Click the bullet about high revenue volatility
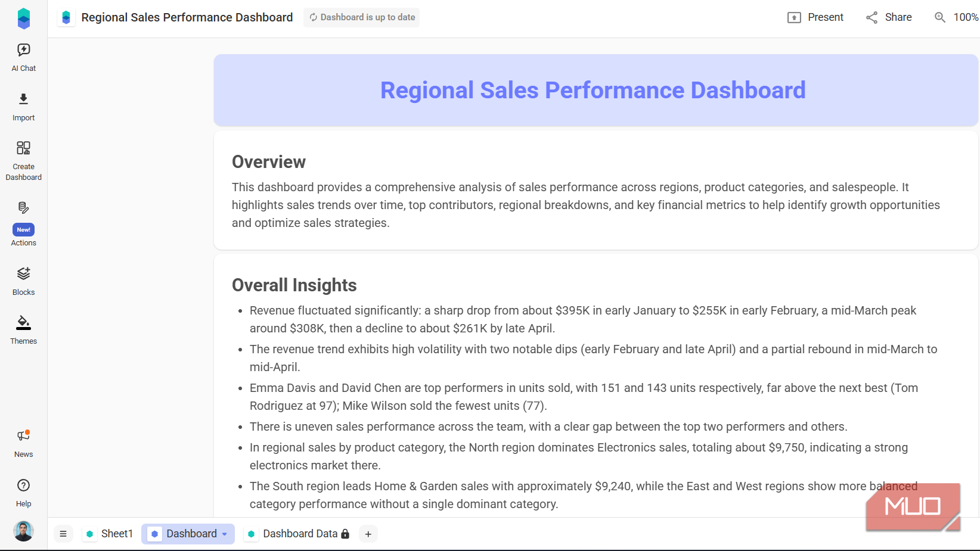The image size is (980, 551). pyautogui.click(x=593, y=358)
